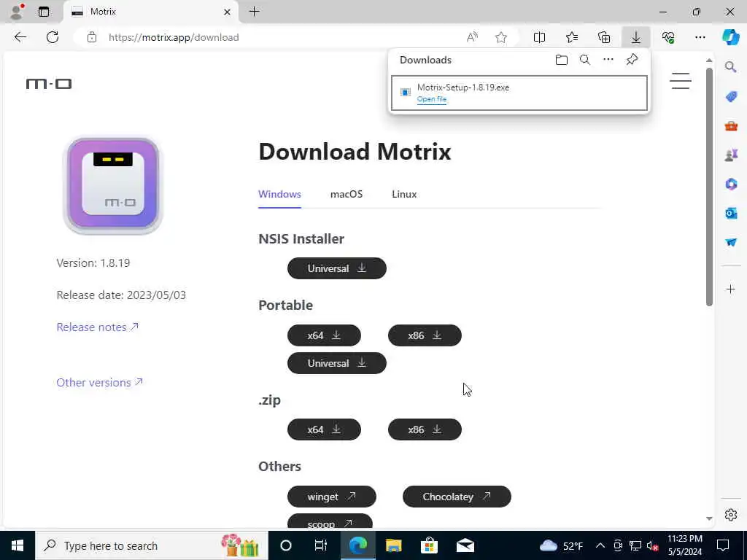Show hidden system tray icons chevron
Viewport: 747px width, 560px height.
(600, 545)
